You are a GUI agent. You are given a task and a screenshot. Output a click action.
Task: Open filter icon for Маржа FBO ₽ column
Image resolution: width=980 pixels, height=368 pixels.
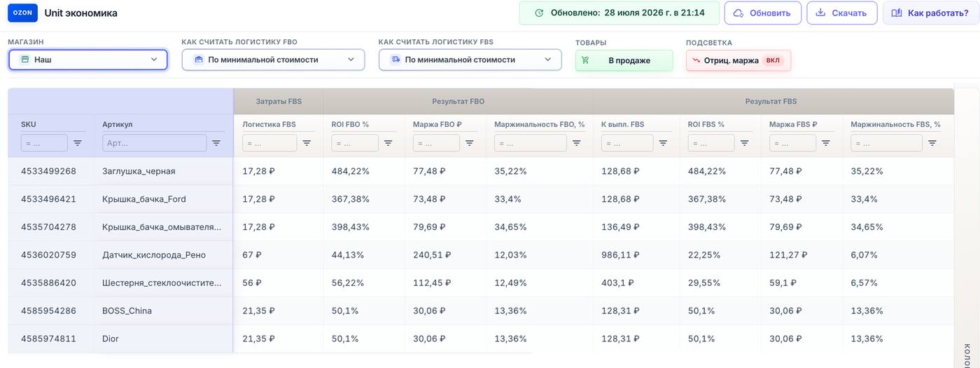point(469,143)
